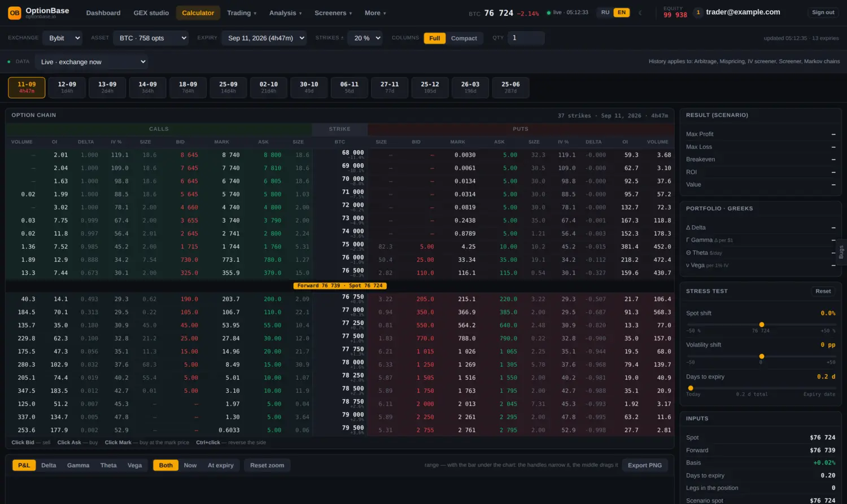
Task: Click call bid 325.0 at strike 76 500
Action: tap(189, 273)
